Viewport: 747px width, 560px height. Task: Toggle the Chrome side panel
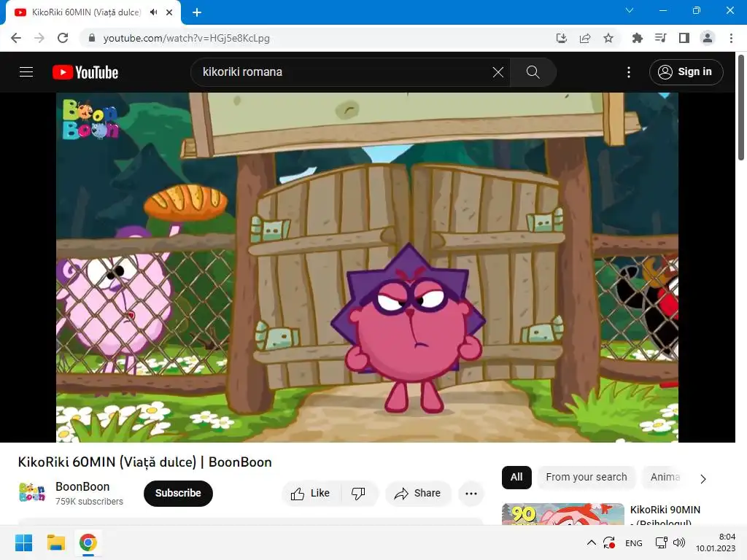click(x=684, y=38)
